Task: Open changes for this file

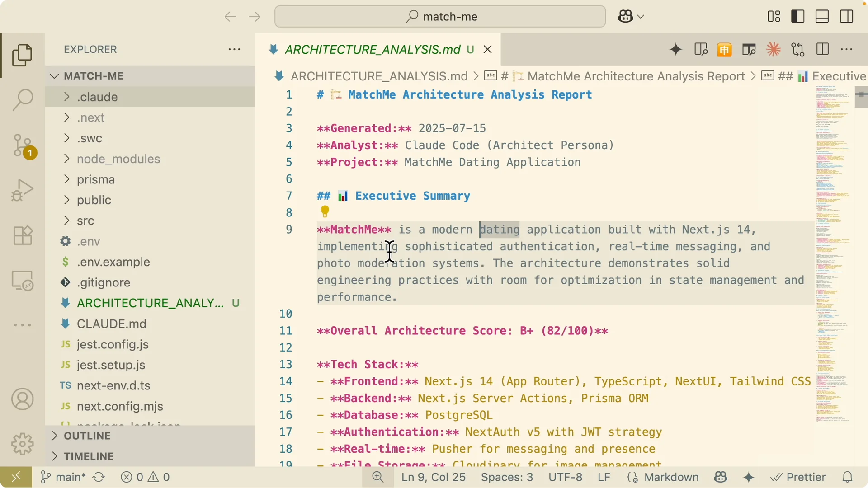Action: point(798,49)
